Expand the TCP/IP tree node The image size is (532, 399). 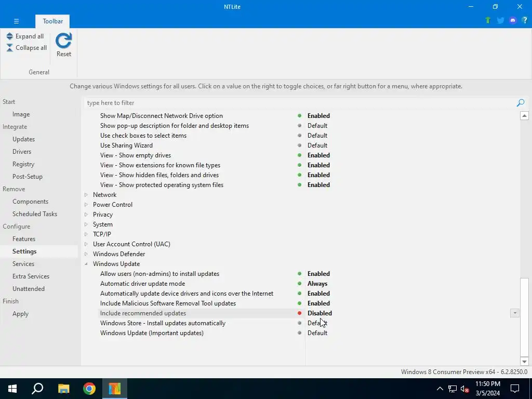pyautogui.click(x=86, y=234)
